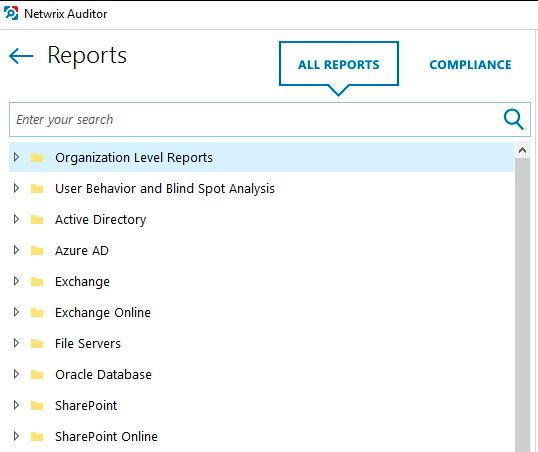
Task: Select the Active Directory label
Action: (x=101, y=220)
